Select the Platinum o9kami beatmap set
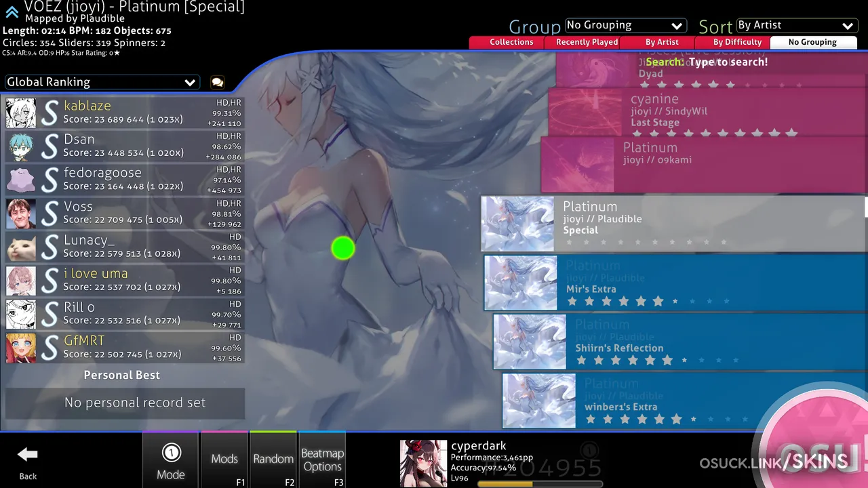This screenshot has height=488, width=868. pos(704,165)
